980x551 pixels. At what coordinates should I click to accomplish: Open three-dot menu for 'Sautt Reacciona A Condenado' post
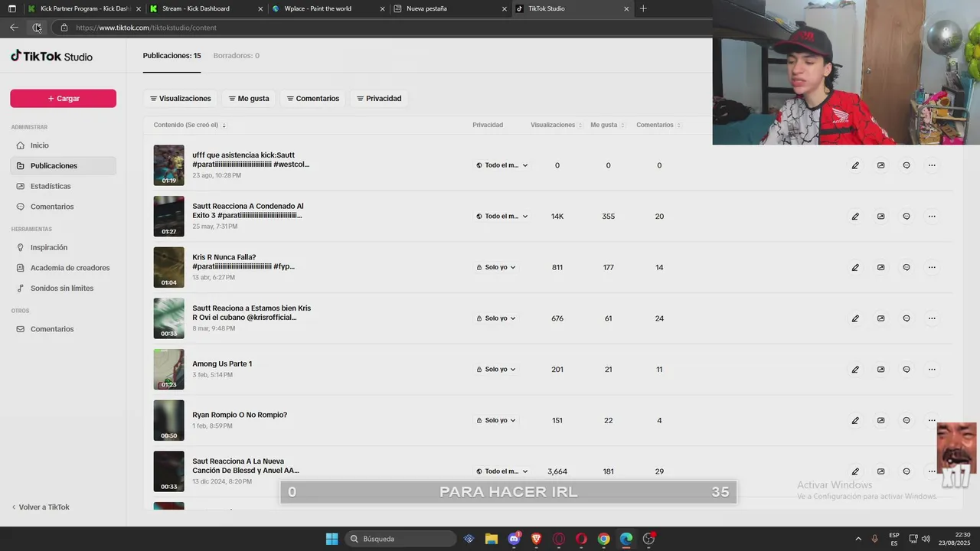932,217
